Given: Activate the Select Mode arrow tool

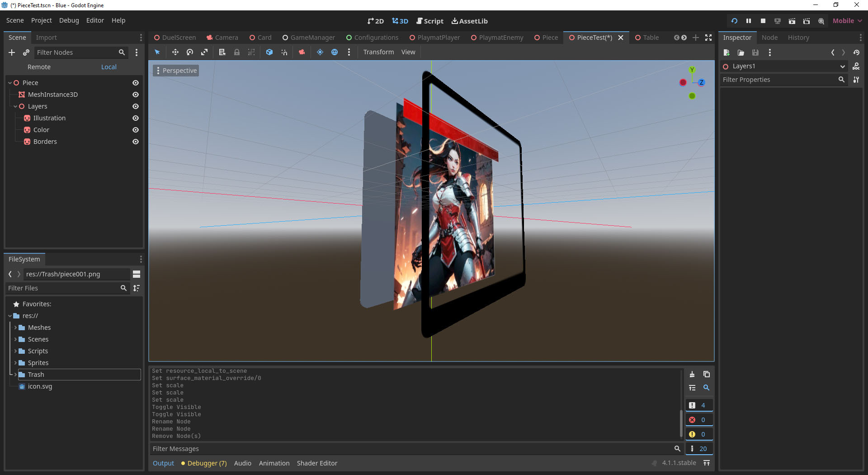Looking at the screenshot, I should 157,52.
